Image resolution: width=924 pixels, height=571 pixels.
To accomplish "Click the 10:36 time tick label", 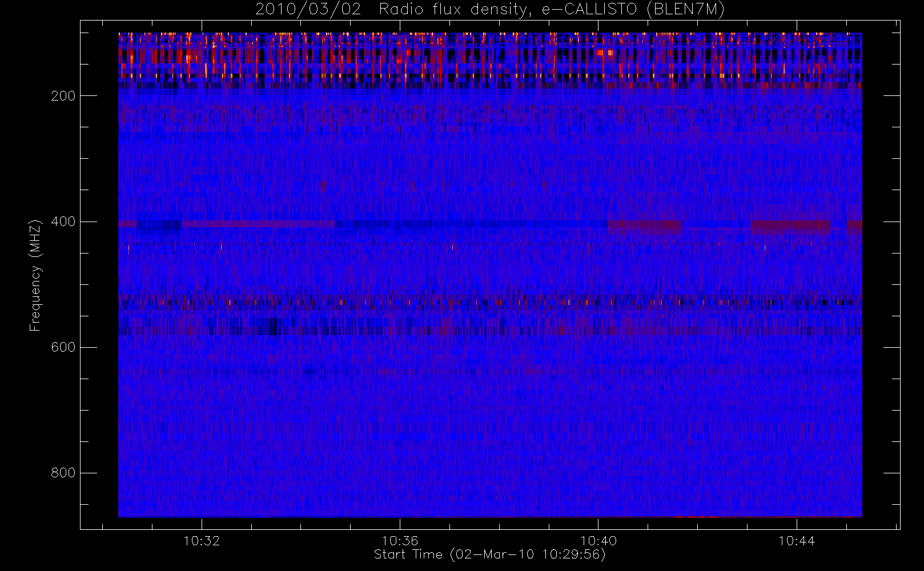I will click(400, 541).
